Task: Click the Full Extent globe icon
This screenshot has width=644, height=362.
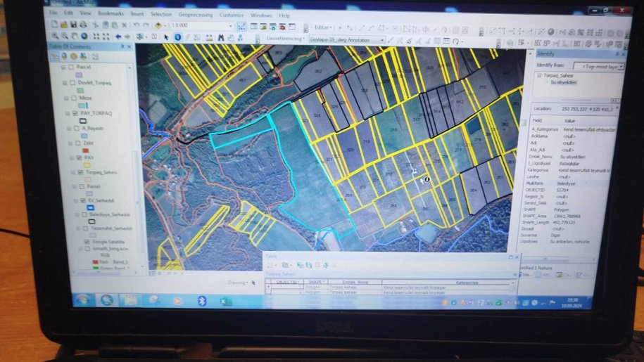Action: click(x=84, y=35)
